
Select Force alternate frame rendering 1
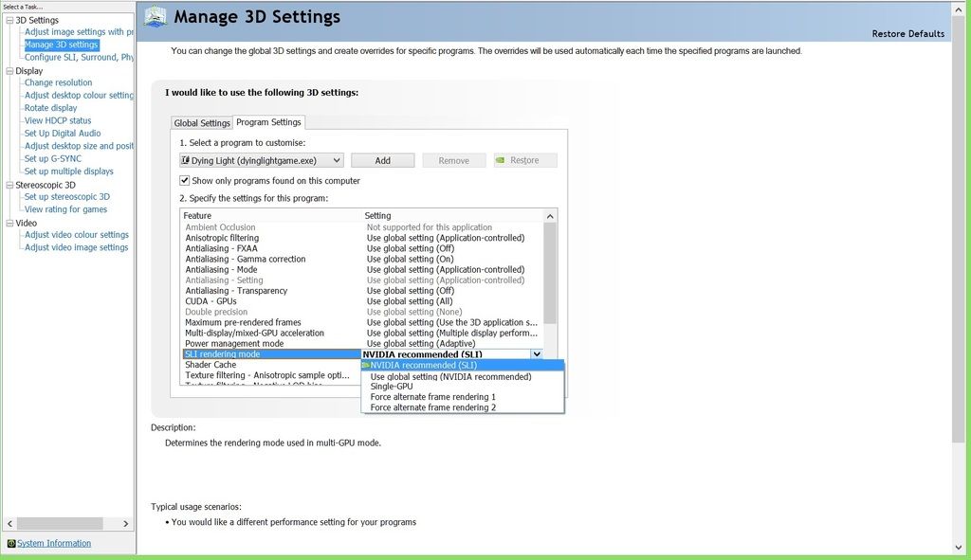point(463,397)
